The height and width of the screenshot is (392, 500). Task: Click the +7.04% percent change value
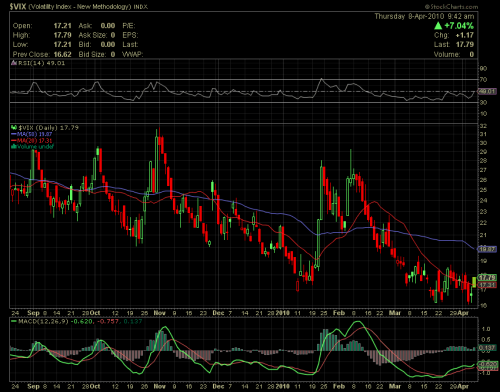[x=459, y=26]
